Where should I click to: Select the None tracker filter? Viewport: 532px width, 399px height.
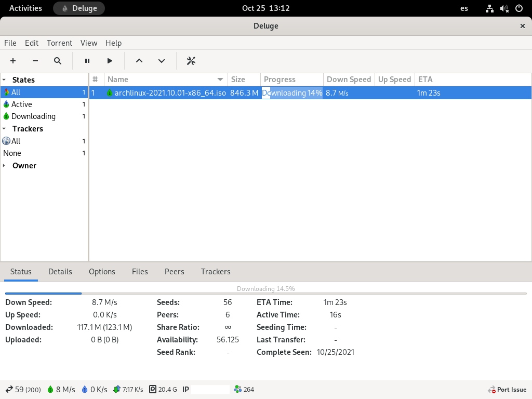[44, 153]
